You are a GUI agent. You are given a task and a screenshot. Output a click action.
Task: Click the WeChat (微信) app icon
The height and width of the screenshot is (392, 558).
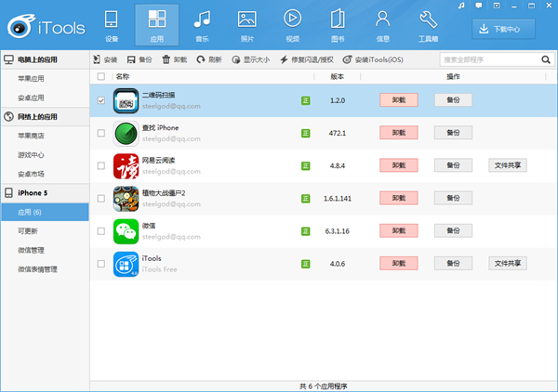pyautogui.click(x=126, y=231)
